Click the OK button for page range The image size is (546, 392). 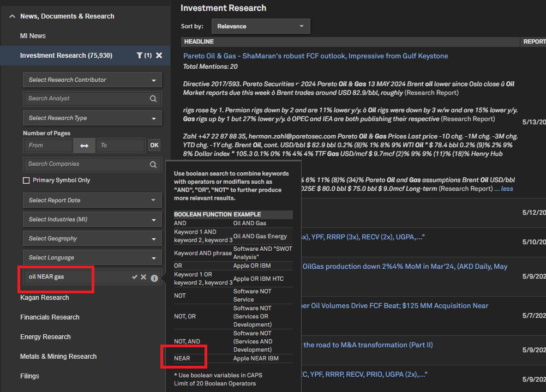pyautogui.click(x=154, y=146)
